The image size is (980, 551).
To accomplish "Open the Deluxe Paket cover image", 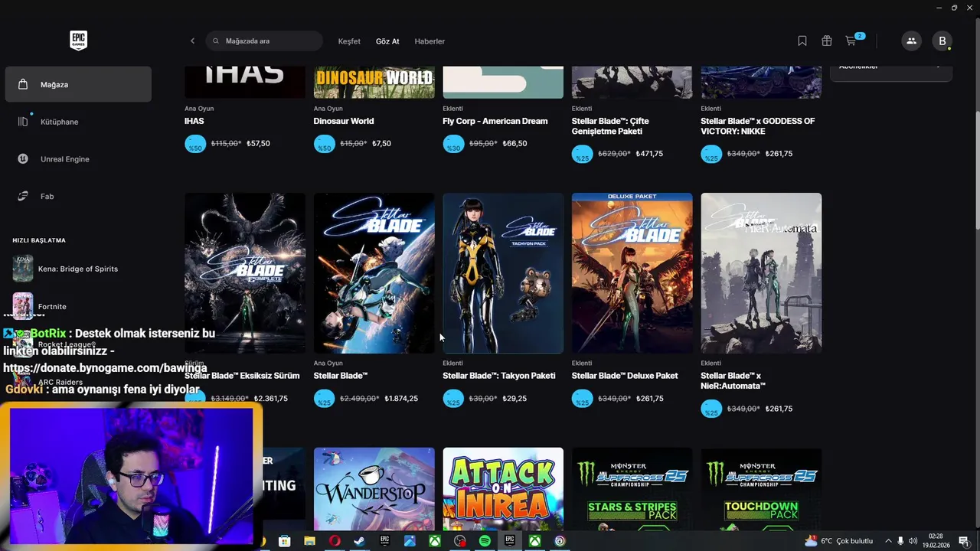I will click(632, 273).
